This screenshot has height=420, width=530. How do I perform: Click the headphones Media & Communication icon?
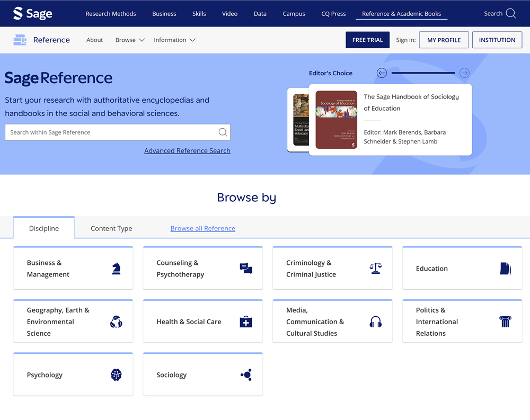click(375, 322)
